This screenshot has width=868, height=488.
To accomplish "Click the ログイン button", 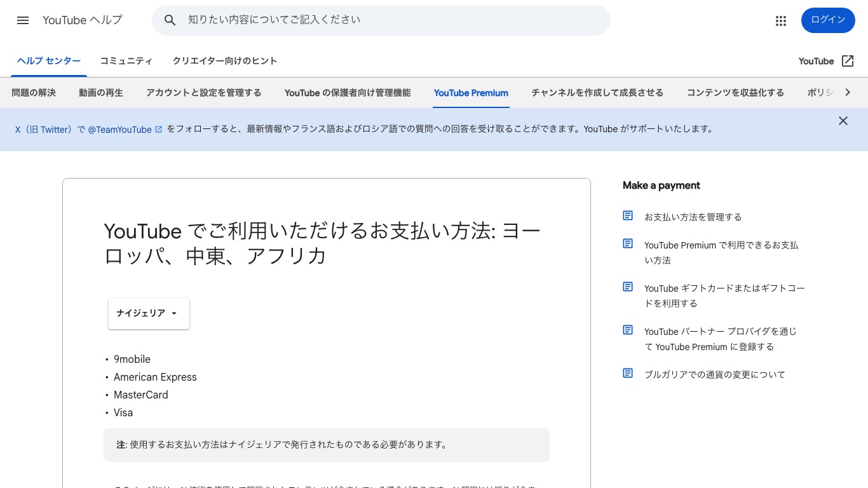I will tap(828, 20).
